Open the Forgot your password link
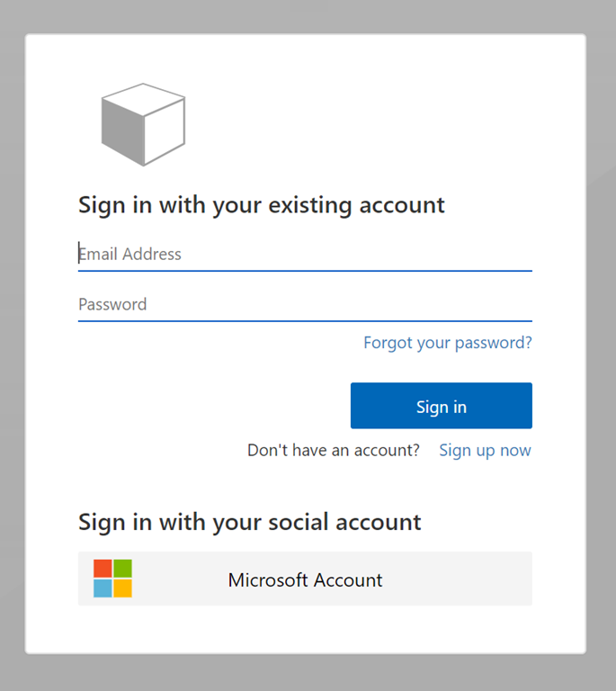Screen dimensions: 616x691 pyautogui.click(x=447, y=343)
